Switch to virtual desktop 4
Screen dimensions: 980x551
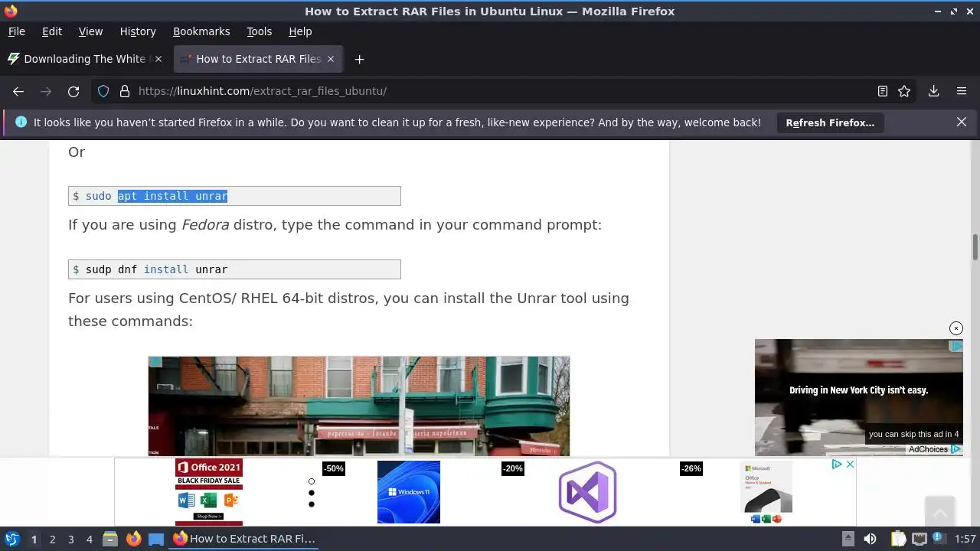89,540
